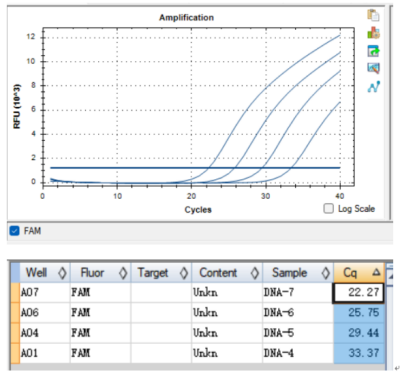
Task: Select well A04 in the table
Action: point(45,333)
